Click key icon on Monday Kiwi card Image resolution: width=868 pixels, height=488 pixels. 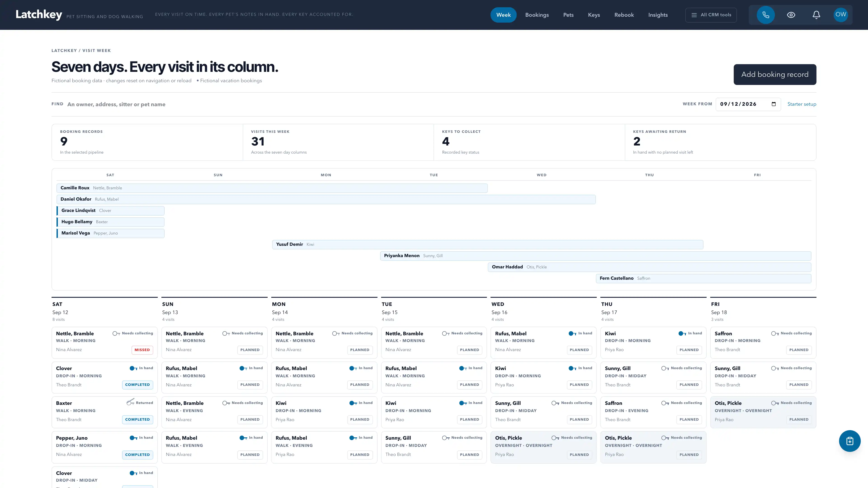(353, 403)
